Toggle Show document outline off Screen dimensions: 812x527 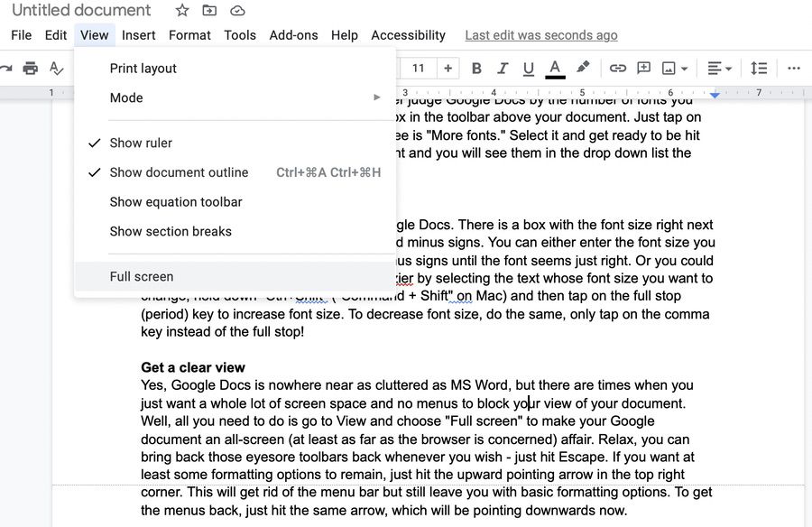pos(235,172)
